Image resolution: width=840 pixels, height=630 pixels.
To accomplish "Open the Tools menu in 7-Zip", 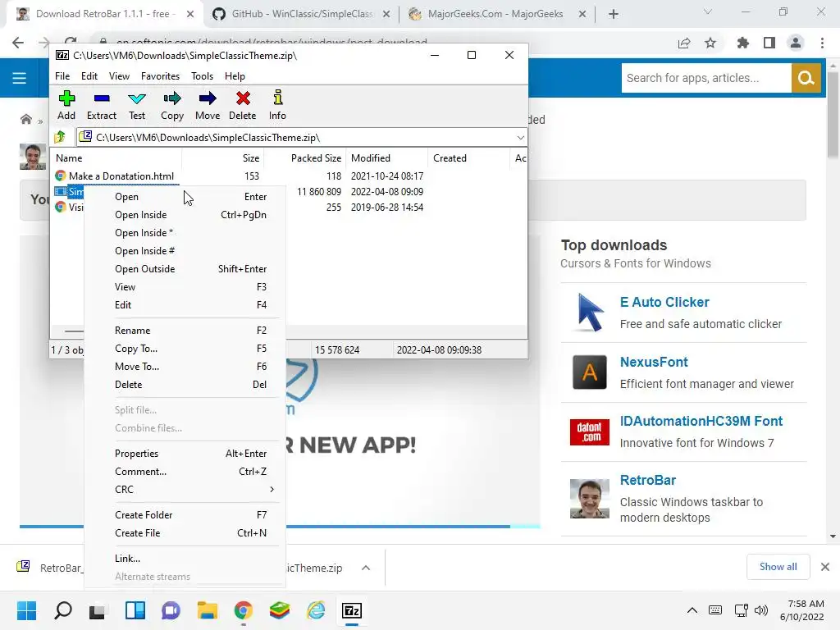I will pos(202,76).
